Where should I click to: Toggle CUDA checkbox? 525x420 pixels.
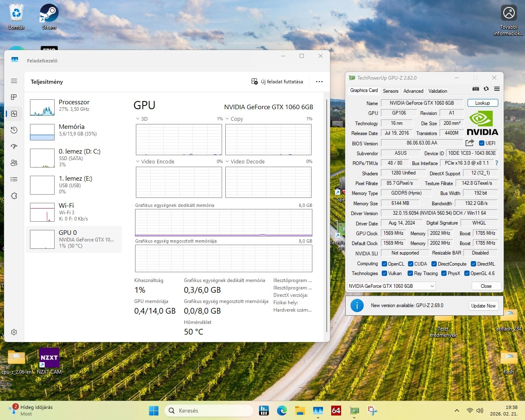click(410, 264)
